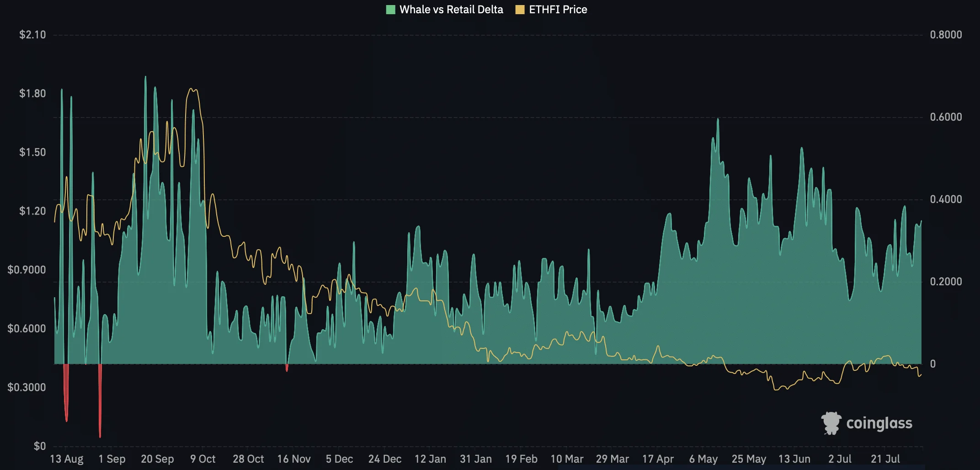
Task: Click the $0.9000 left axis label
Action: (27, 270)
